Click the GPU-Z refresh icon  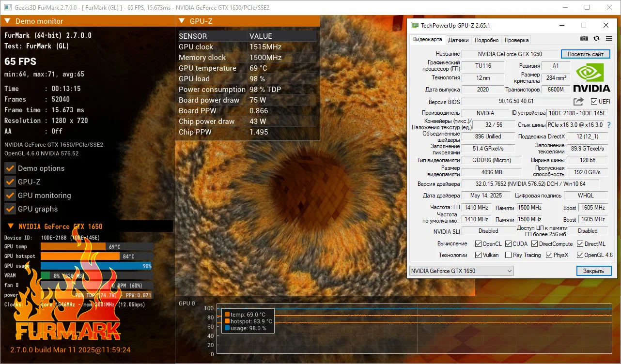click(x=596, y=39)
